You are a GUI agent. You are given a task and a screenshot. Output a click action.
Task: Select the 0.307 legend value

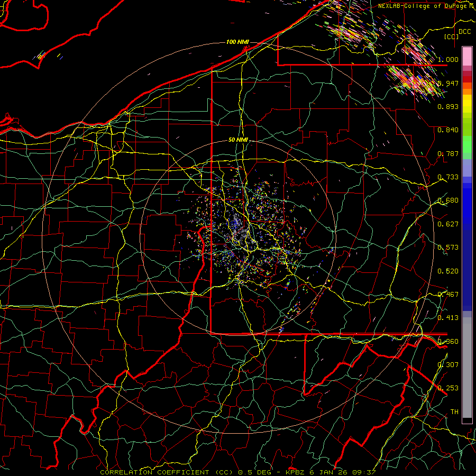coord(448,365)
